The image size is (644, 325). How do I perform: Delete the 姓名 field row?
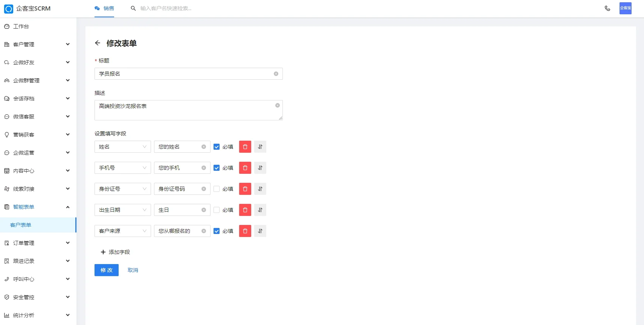[x=245, y=147]
